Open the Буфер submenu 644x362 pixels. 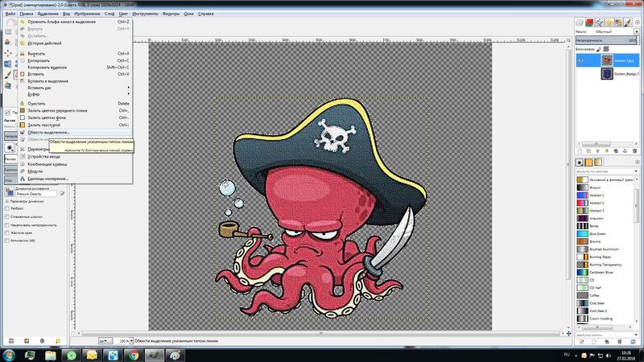[76, 94]
